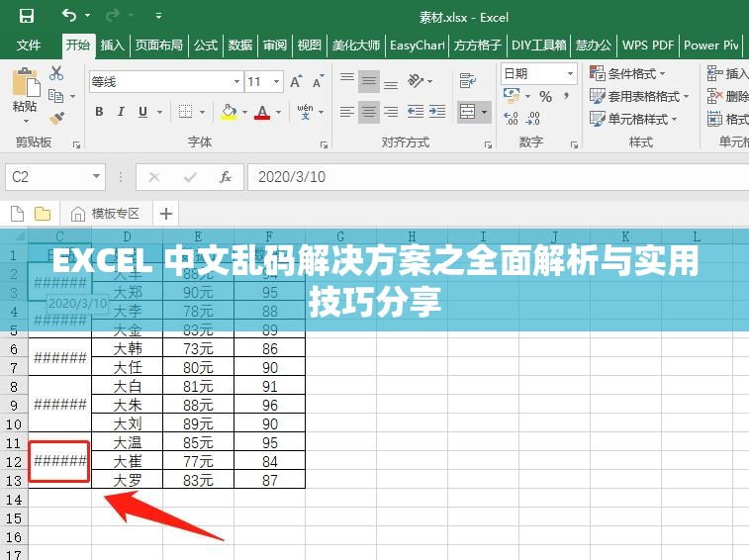This screenshot has width=749, height=560.
Task: Align text right
Action: click(391, 112)
